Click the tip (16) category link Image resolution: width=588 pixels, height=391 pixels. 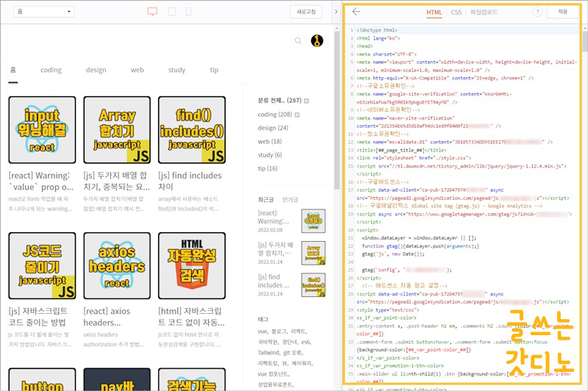(268, 168)
